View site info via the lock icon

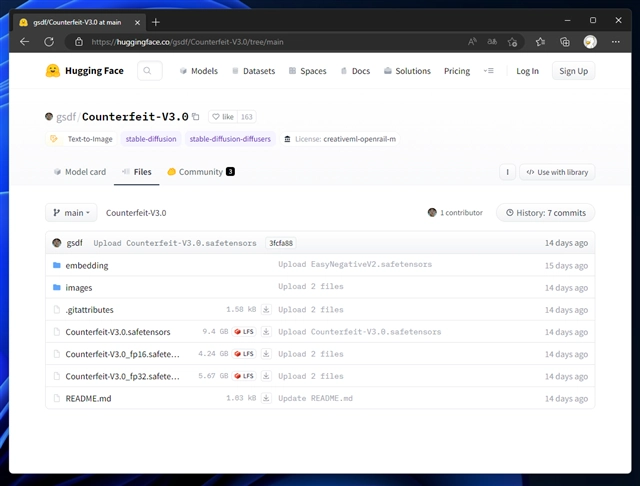79,42
